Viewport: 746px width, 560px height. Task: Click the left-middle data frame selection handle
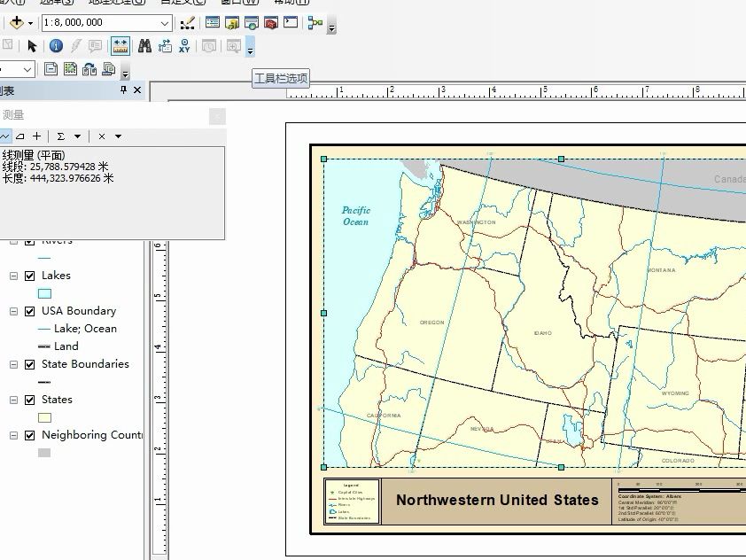[x=324, y=313]
